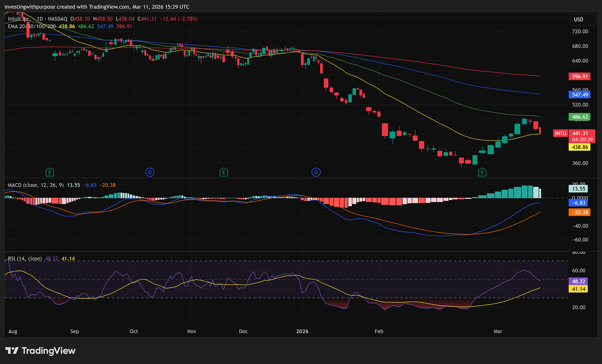Click the low value L438.04

(x=125, y=19)
